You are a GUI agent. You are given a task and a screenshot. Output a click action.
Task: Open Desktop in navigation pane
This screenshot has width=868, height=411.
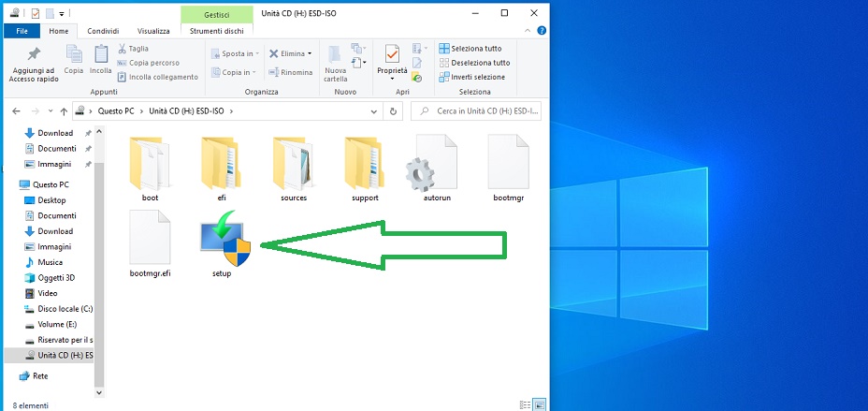[51, 200]
